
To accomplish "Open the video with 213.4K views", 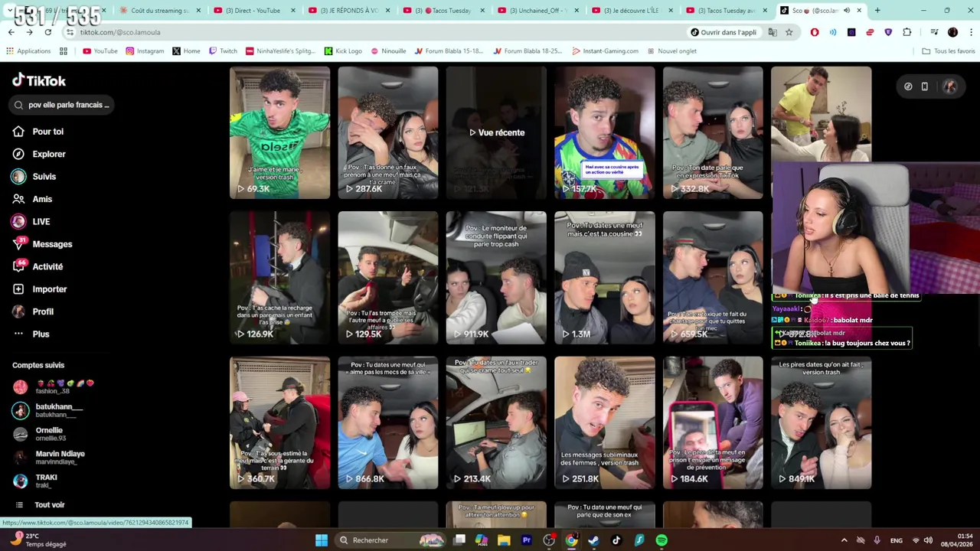I will pos(496,422).
